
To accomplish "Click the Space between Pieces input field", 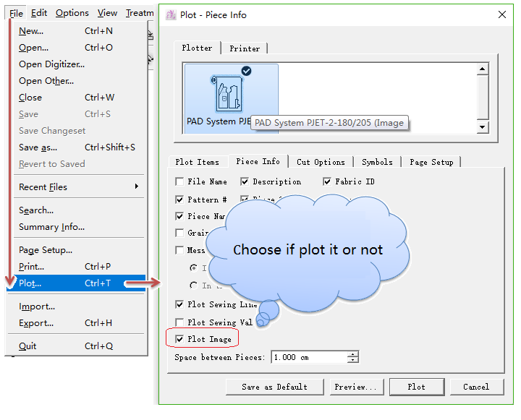I will 308,357.
